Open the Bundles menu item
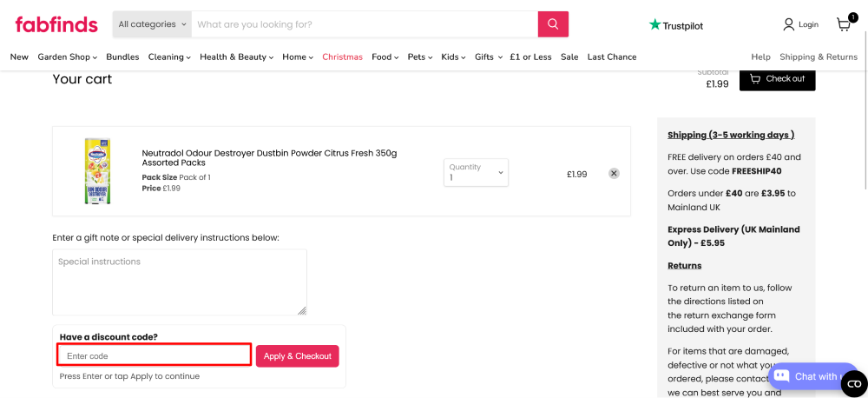Image resolution: width=868 pixels, height=398 pixels. point(123,57)
